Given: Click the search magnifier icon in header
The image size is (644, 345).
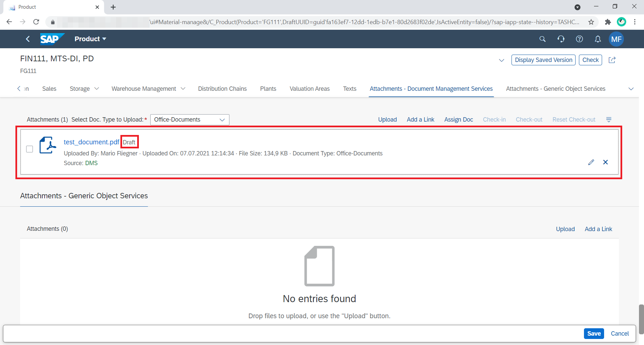Looking at the screenshot, I should [542, 39].
